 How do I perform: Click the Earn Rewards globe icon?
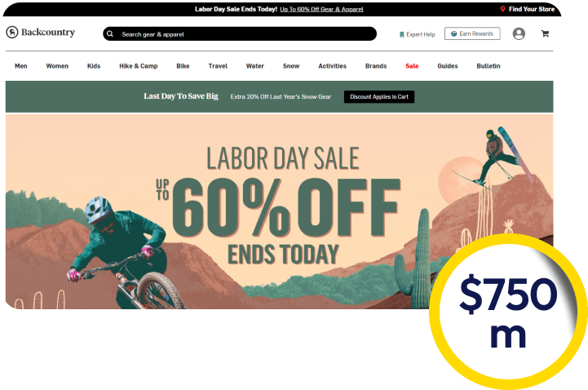pos(453,33)
